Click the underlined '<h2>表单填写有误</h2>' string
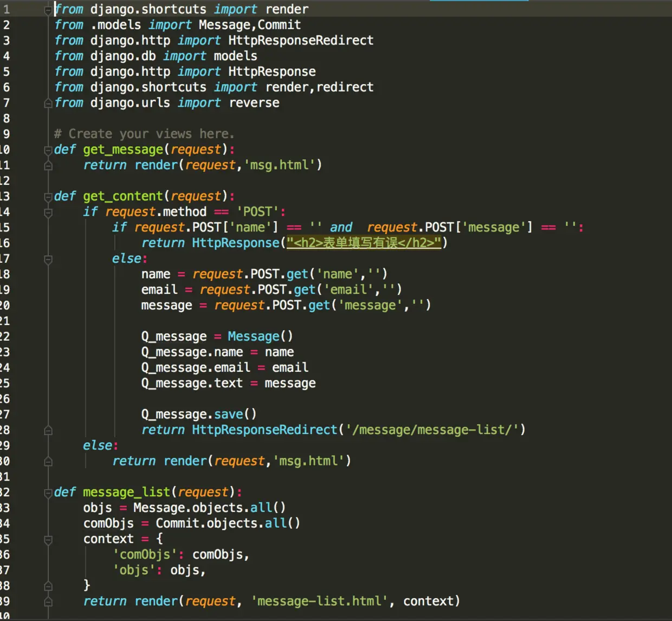Screen dimensions: 672x621 coord(364,243)
